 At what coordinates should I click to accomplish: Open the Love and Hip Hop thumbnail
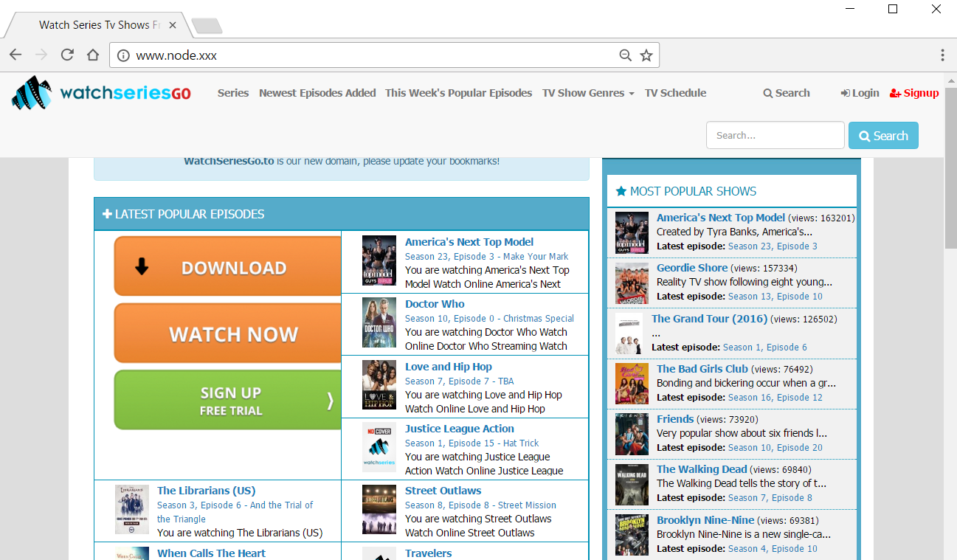point(379,385)
